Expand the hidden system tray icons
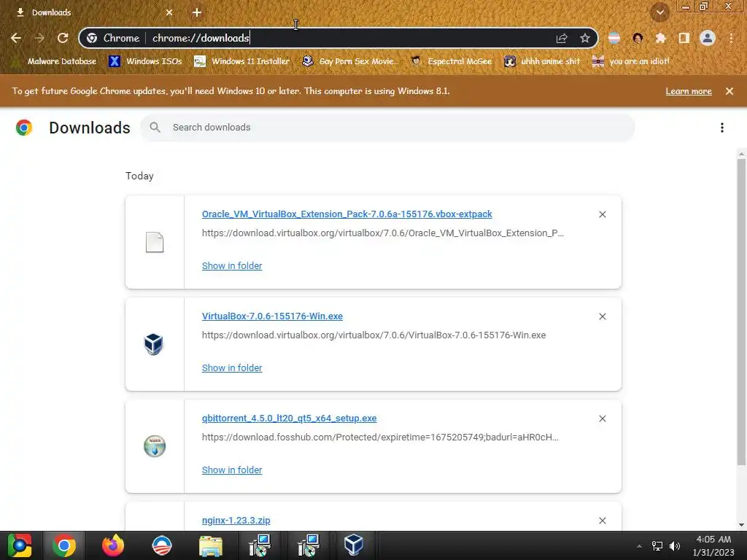747x560 pixels. click(639, 546)
